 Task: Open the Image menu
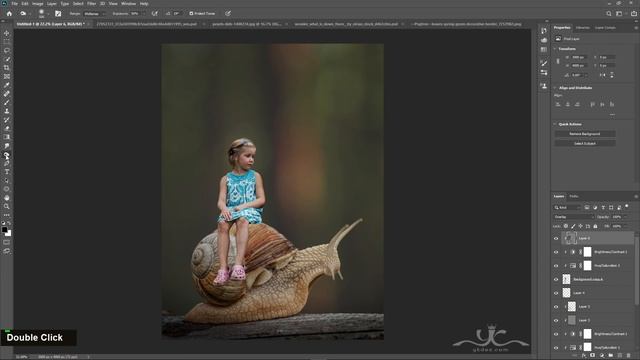click(38, 4)
